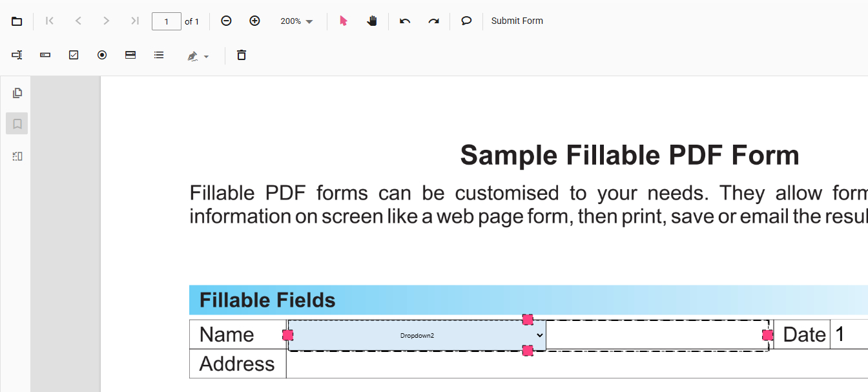This screenshot has height=392, width=868.
Task: Undo the last action
Action: [405, 21]
